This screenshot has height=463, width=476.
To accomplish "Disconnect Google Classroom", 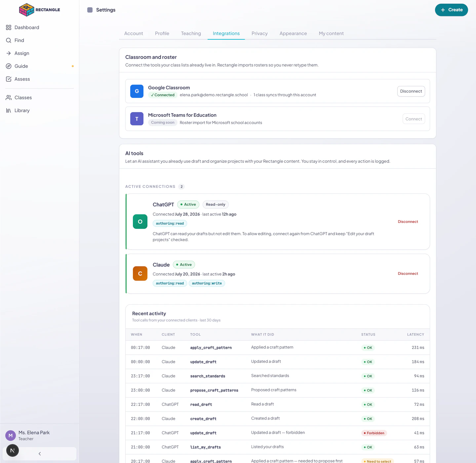I will coord(411,91).
